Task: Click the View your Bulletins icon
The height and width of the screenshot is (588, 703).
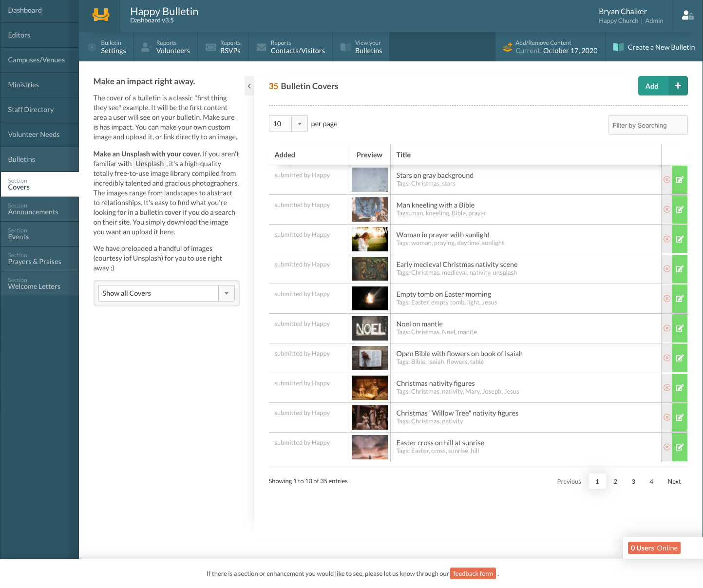Action: pyautogui.click(x=346, y=47)
